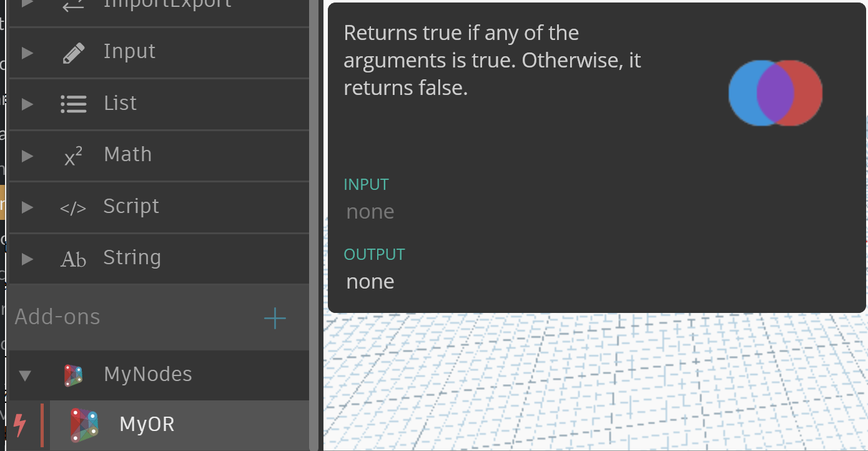868x451 pixels.
Task: Click the List bullet icon
Action: (73, 103)
